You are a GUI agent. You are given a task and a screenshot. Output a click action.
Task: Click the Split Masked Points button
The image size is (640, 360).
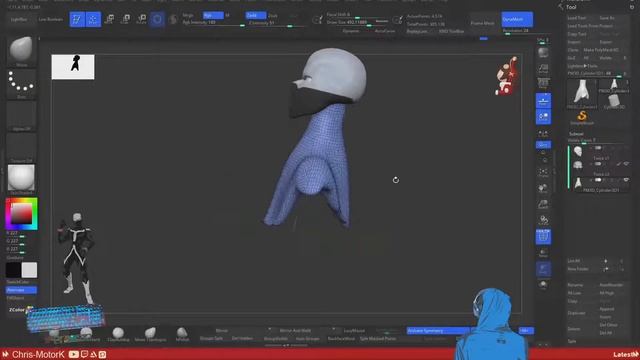point(378,338)
